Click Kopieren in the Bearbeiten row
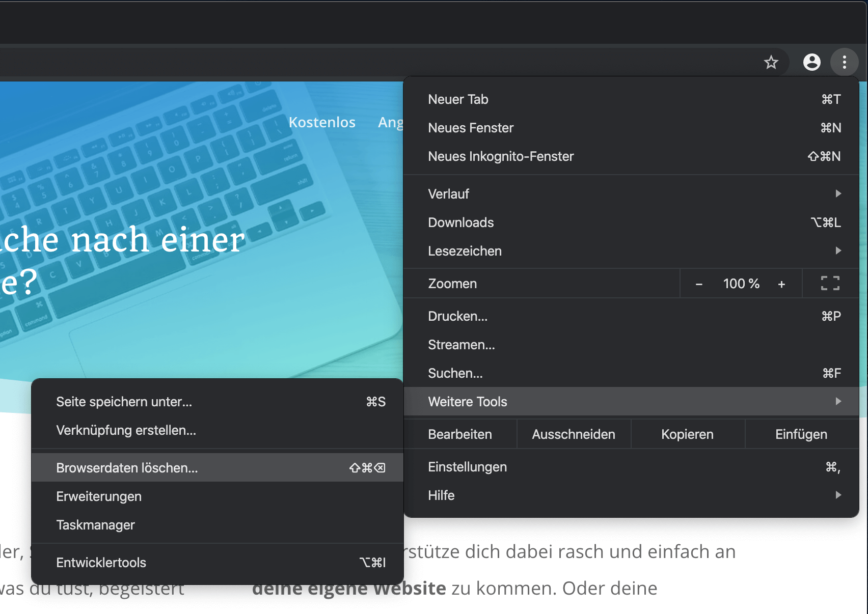Viewport: 868px width, 614px height. tap(687, 434)
